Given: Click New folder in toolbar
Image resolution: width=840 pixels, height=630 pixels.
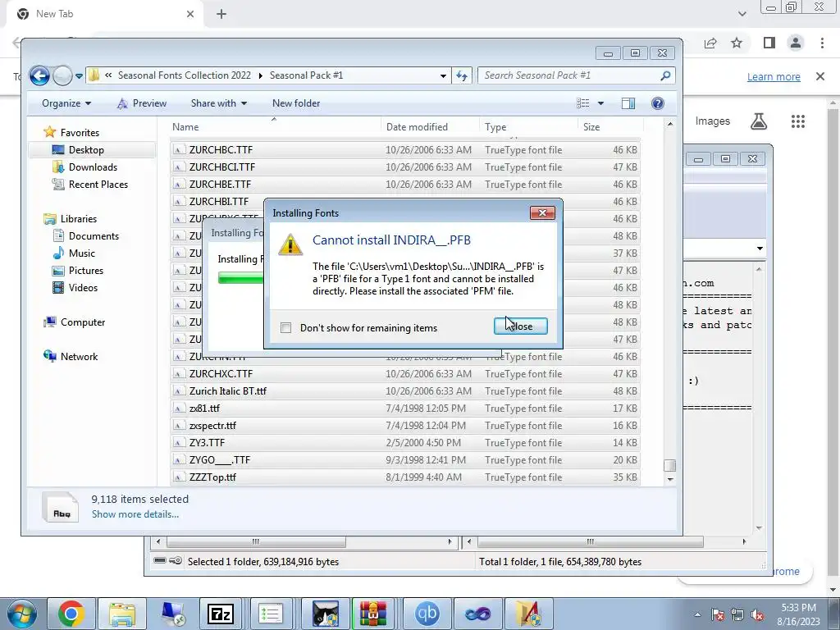Looking at the screenshot, I should pyautogui.click(x=295, y=103).
